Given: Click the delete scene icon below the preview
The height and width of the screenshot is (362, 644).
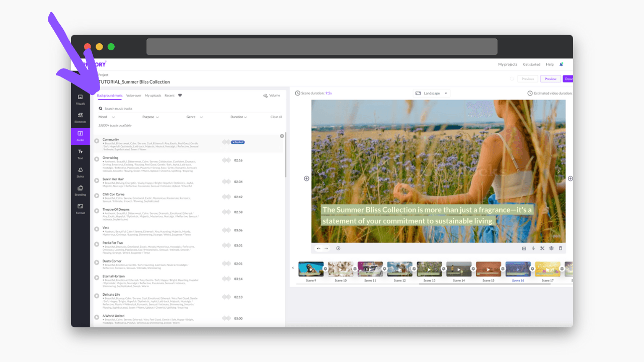Looking at the screenshot, I should [x=560, y=248].
